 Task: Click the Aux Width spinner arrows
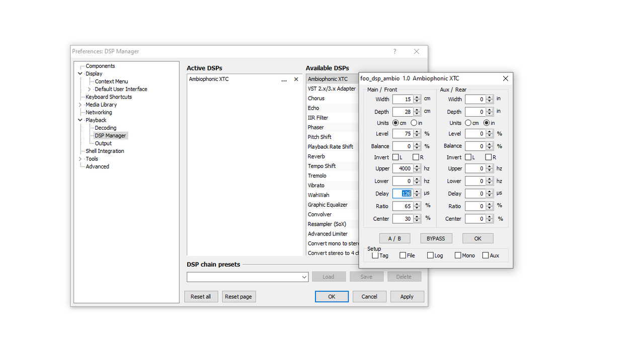click(490, 100)
